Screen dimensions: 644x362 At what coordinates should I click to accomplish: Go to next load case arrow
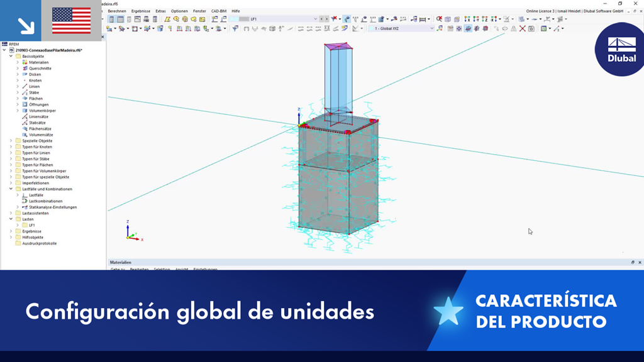coord(327,19)
